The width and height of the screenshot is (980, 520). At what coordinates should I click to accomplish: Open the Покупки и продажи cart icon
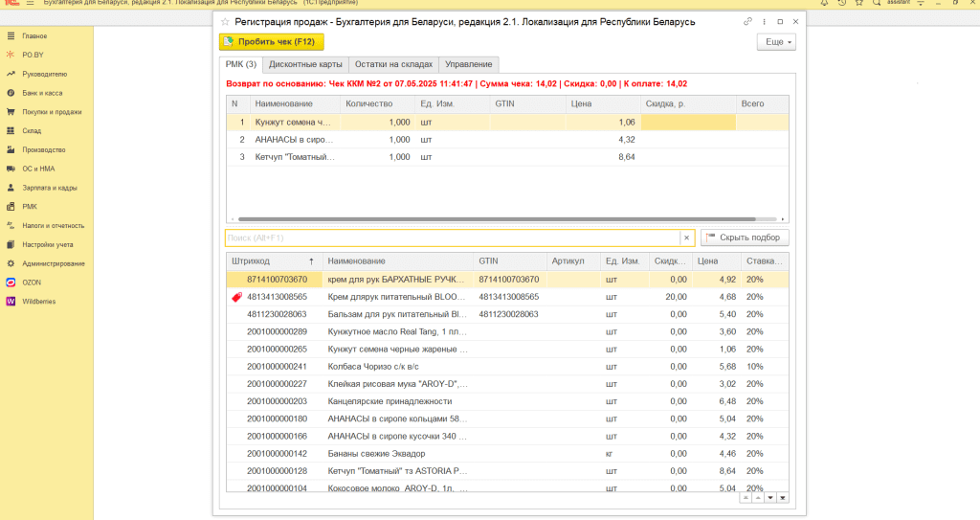coord(11,112)
